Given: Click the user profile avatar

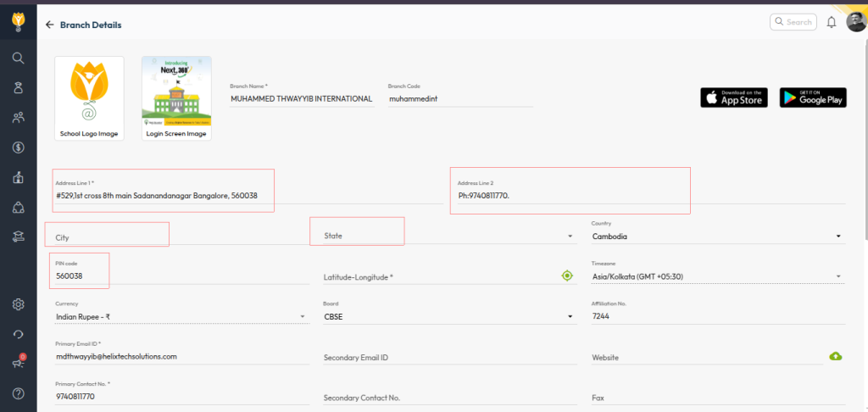Looking at the screenshot, I should [x=854, y=22].
